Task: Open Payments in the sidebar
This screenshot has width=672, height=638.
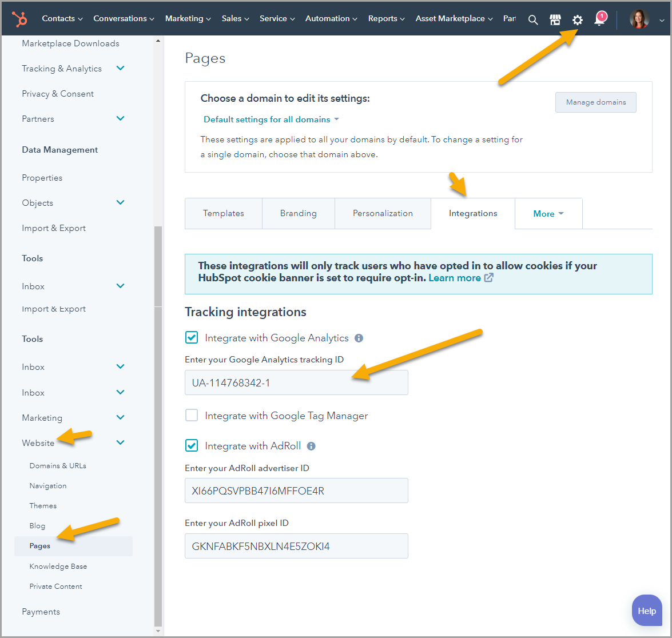Action: [x=41, y=612]
